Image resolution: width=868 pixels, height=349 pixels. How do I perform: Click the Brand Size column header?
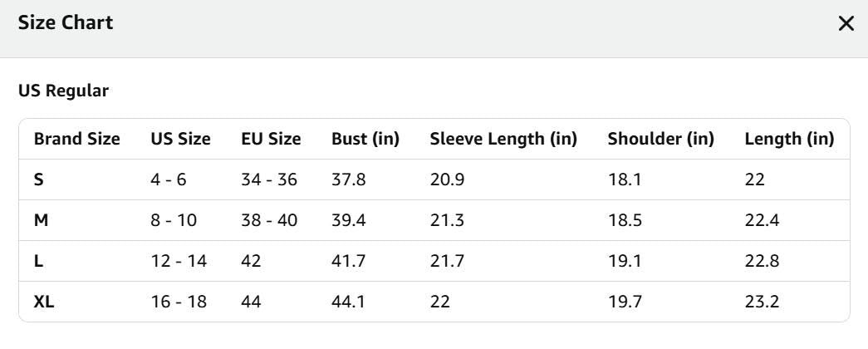coord(76,139)
